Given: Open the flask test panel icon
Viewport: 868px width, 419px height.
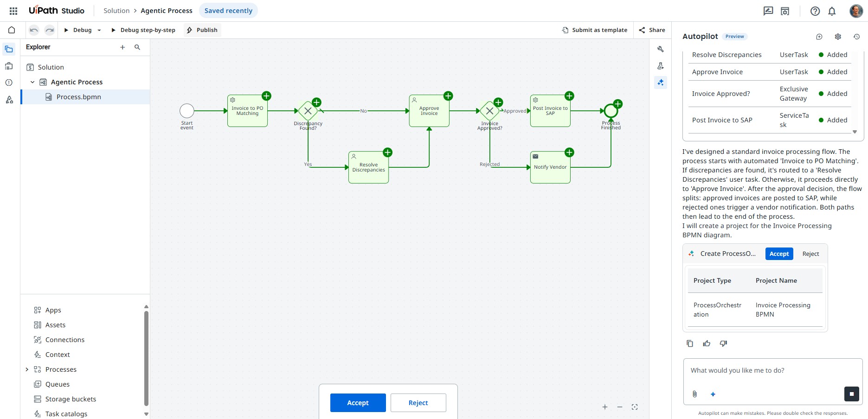Looking at the screenshot, I should click(661, 66).
